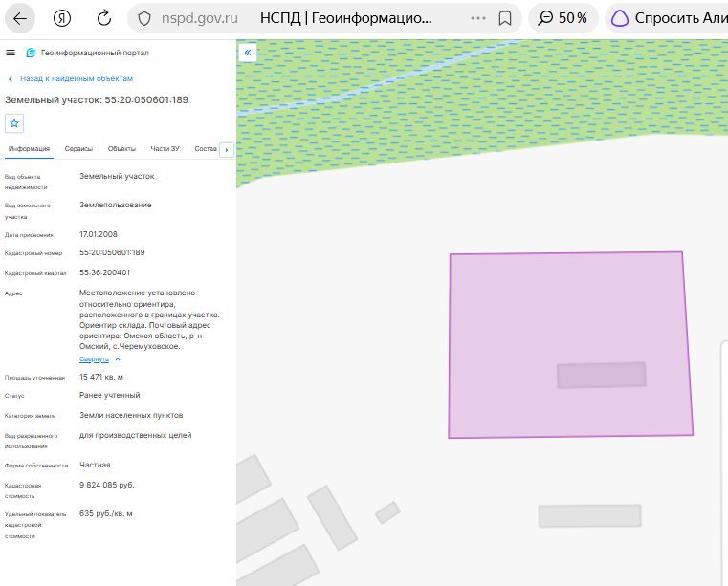This screenshot has width=728, height=586.
Task: Switch to the Сервисы tab
Action: 78,149
